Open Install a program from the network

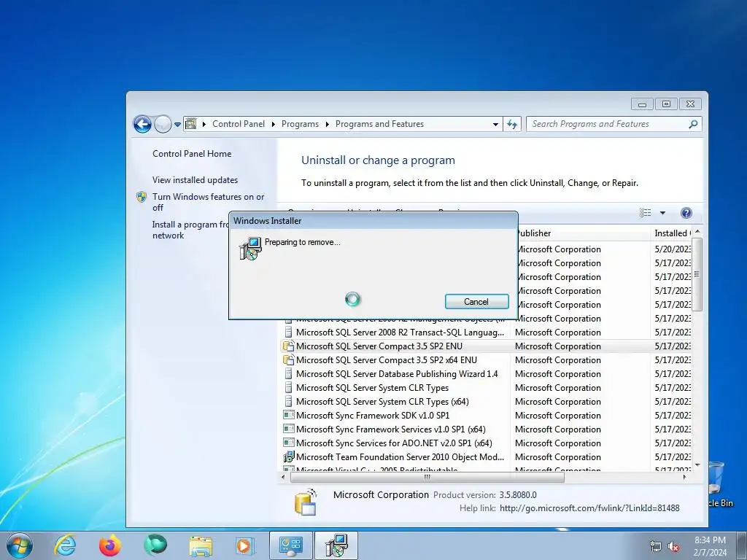(x=190, y=230)
